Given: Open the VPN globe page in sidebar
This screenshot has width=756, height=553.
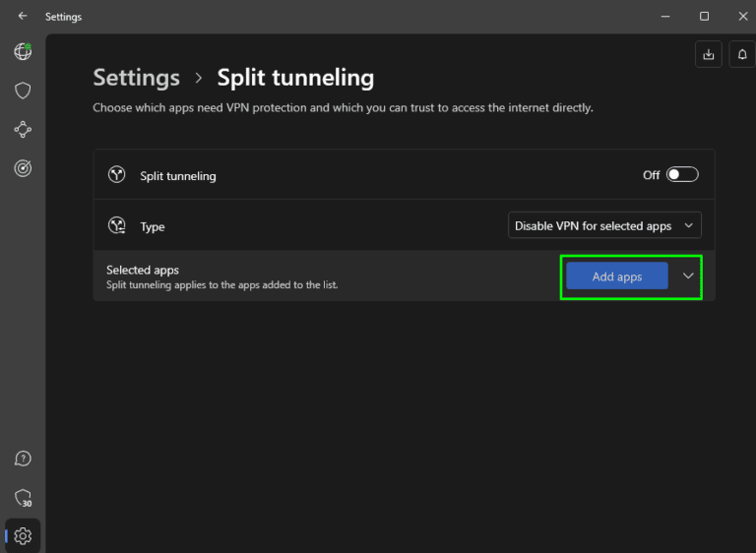Looking at the screenshot, I should coord(23,52).
